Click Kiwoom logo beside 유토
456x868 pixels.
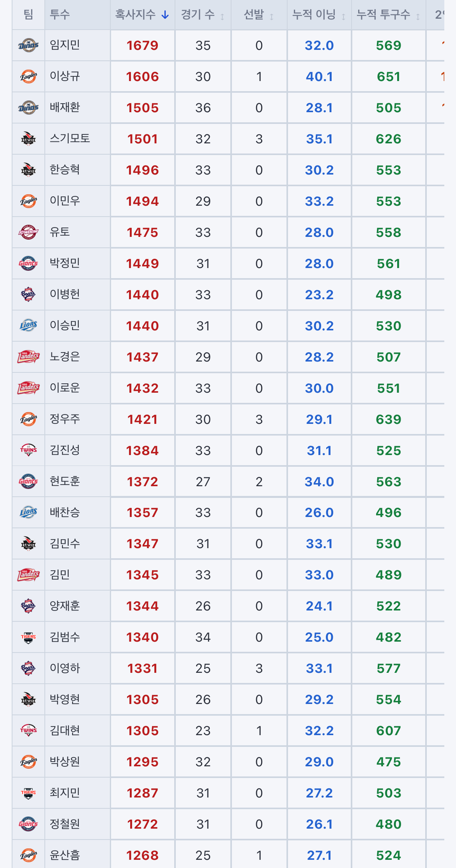click(x=28, y=232)
